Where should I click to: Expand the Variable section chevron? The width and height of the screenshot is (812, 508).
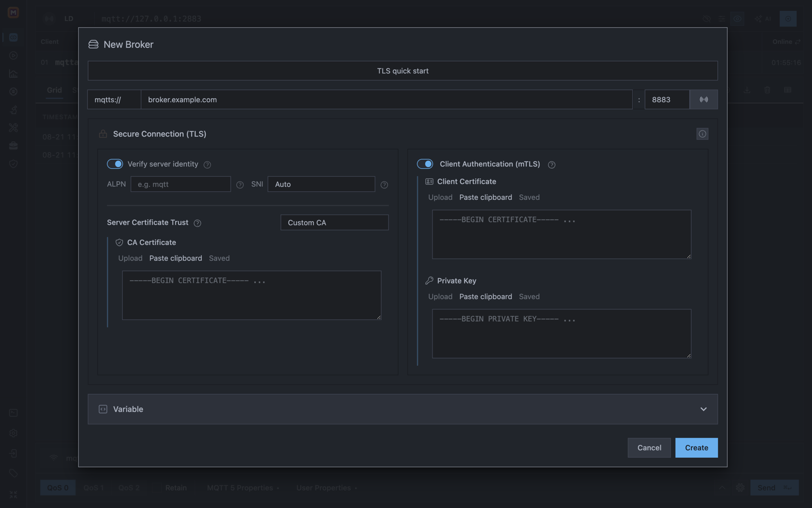pos(703,409)
